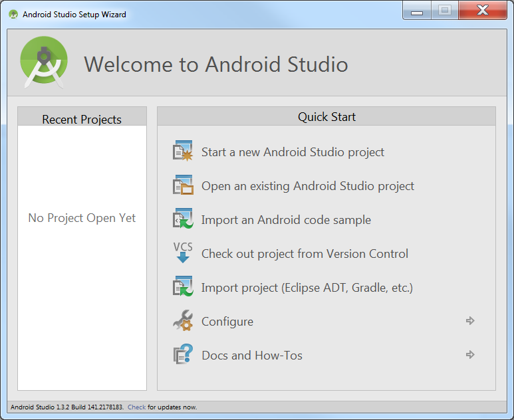Image resolution: width=514 pixels, height=420 pixels.
Task: Click the import Android code sample icon
Action: pyautogui.click(x=183, y=219)
